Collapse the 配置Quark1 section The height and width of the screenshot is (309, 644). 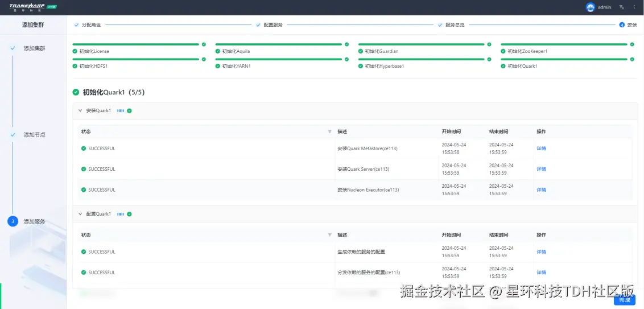tap(81, 214)
